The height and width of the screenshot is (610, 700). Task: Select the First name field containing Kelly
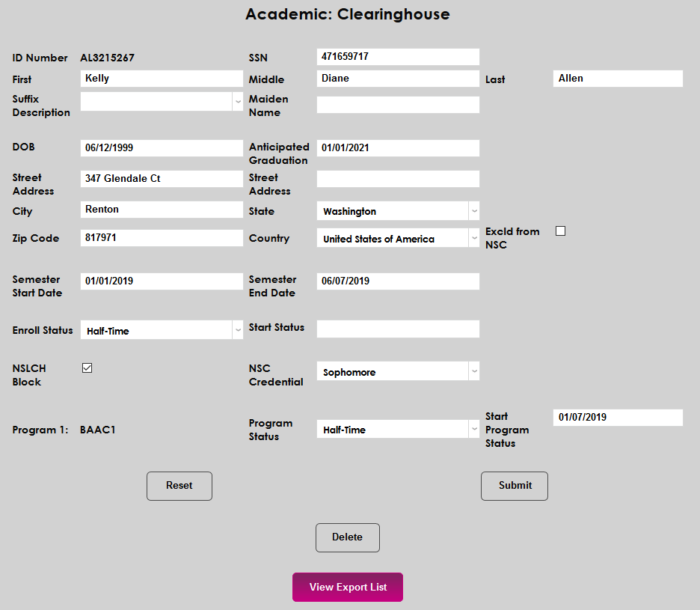(161, 78)
